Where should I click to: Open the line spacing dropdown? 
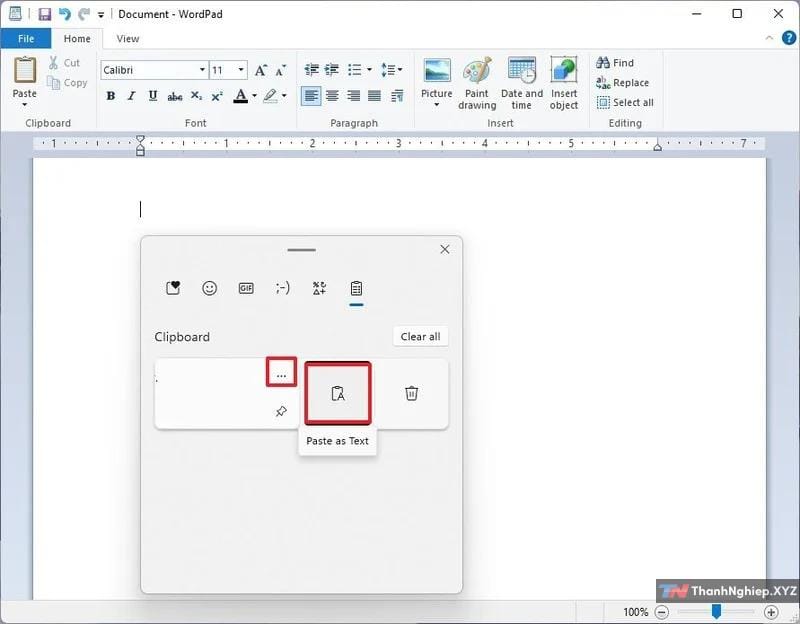point(391,69)
